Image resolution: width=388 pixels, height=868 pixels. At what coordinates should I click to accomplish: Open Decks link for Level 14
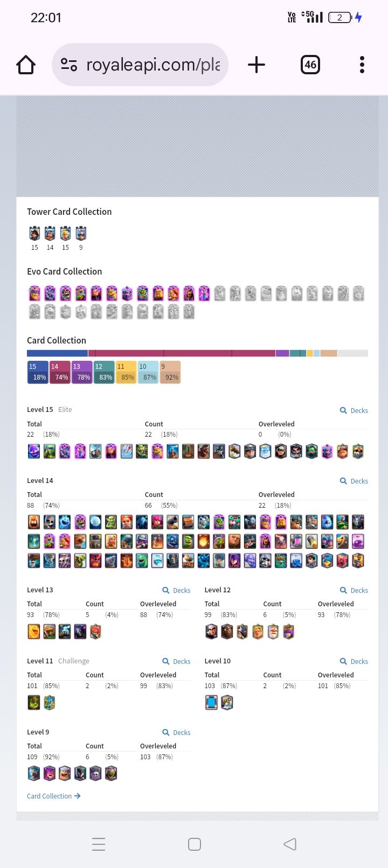[x=354, y=481]
